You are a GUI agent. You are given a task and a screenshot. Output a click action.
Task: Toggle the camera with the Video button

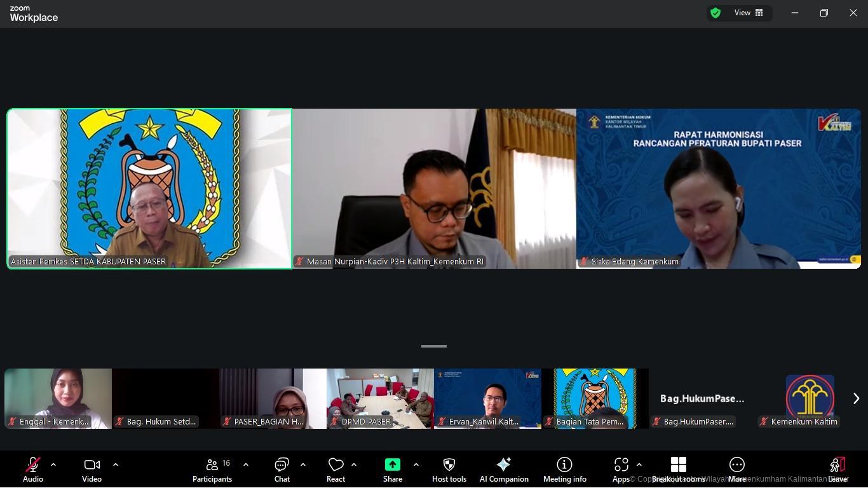click(92, 469)
